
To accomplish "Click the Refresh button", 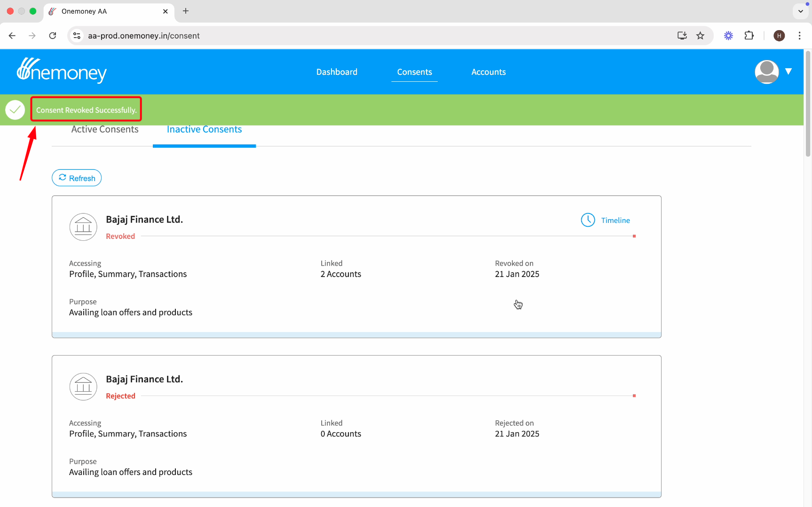I will (77, 178).
